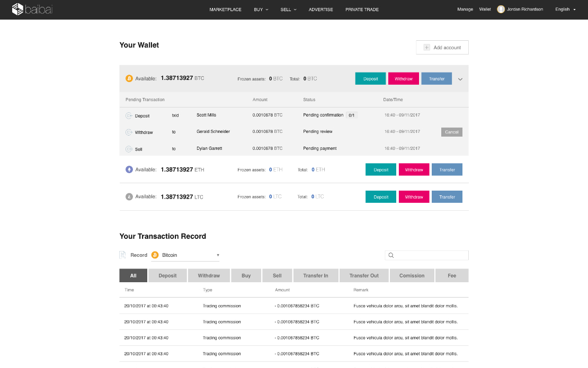Click Jordan Richardson's profile avatar
The width and height of the screenshot is (588, 368).
point(501,10)
